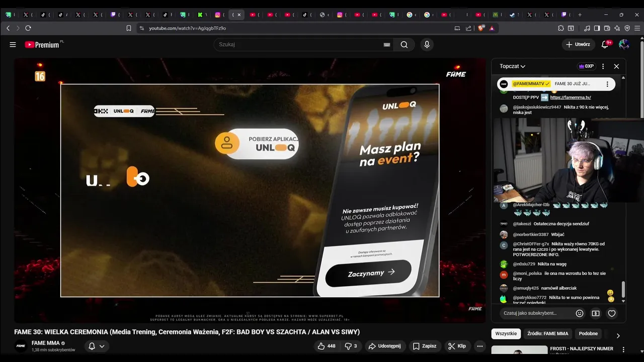Open Brave Rewards triangle icon

[x=492, y=28]
